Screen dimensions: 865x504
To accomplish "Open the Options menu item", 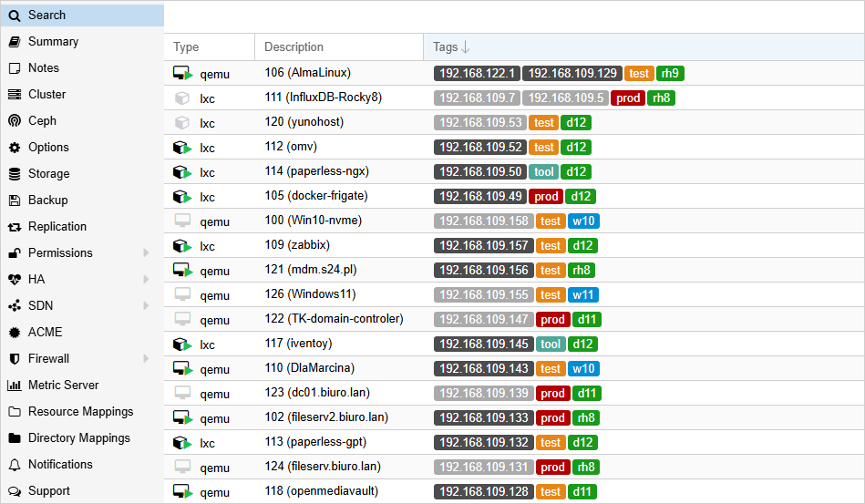I will (48, 148).
